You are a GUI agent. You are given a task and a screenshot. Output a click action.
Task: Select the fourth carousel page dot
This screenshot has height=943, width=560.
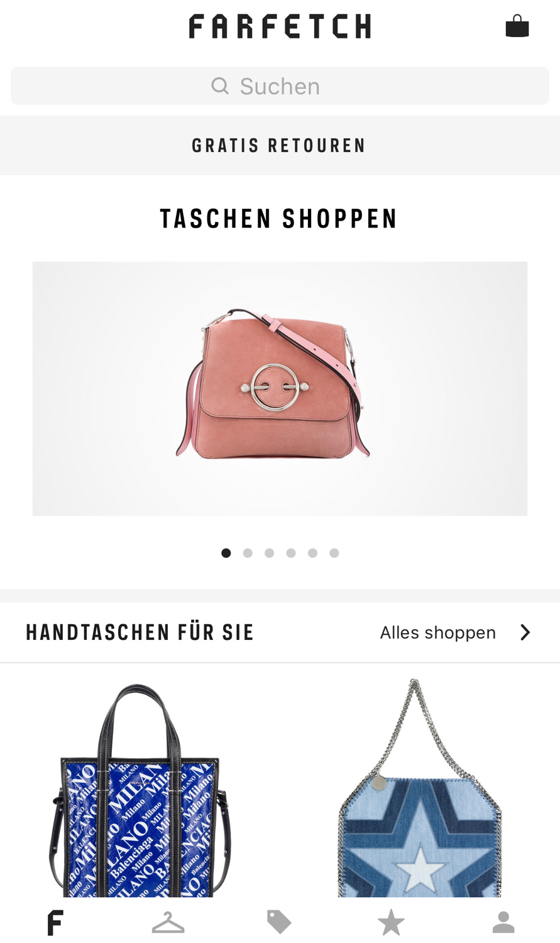tap(291, 553)
